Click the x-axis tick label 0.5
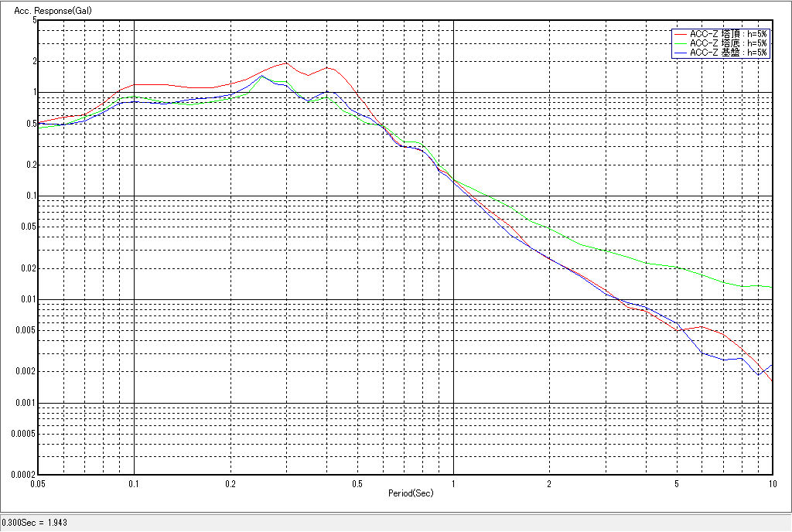Viewport: 792px width, 532px height. pos(357,483)
